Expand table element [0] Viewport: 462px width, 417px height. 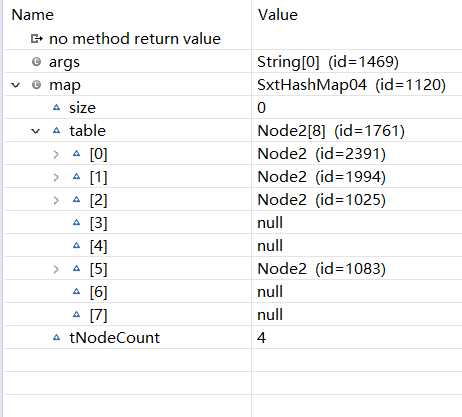(x=56, y=154)
